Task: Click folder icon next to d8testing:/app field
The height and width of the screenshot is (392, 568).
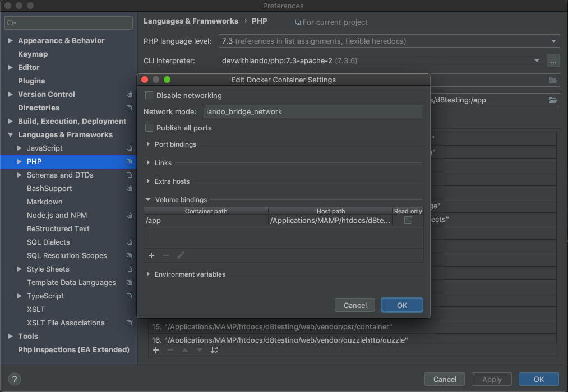Action: coord(553,100)
